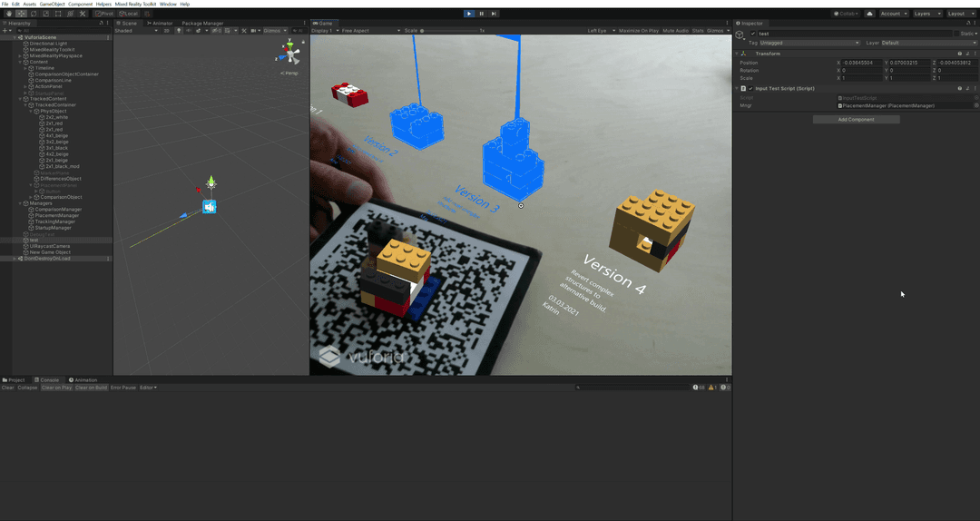This screenshot has width=980, height=521.
Task: Open the cloud services icon
Action: [x=868, y=13]
